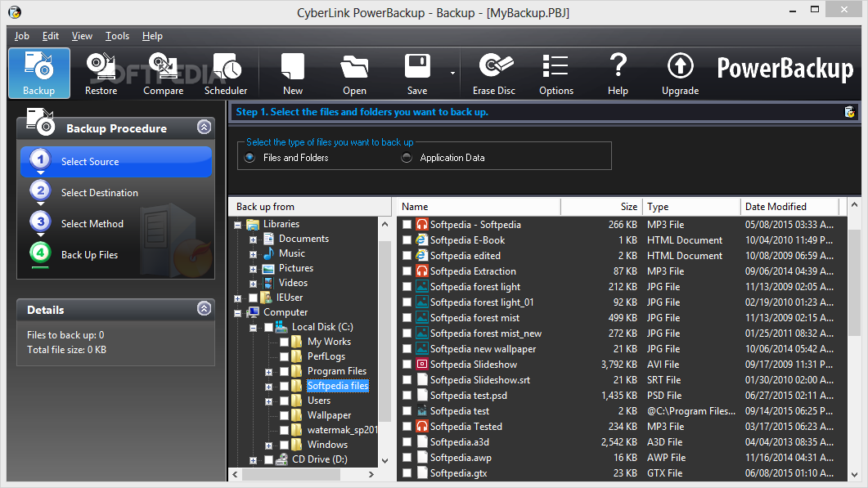The width and height of the screenshot is (868, 488).
Task: Expand the Program Files folder node
Action: tap(268, 372)
